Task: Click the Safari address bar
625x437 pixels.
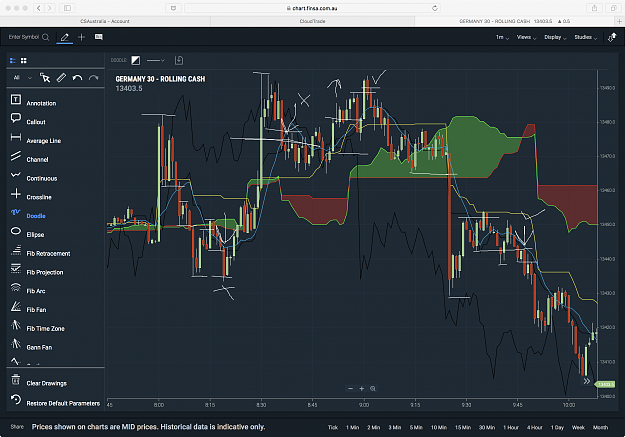Action: (312, 8)
